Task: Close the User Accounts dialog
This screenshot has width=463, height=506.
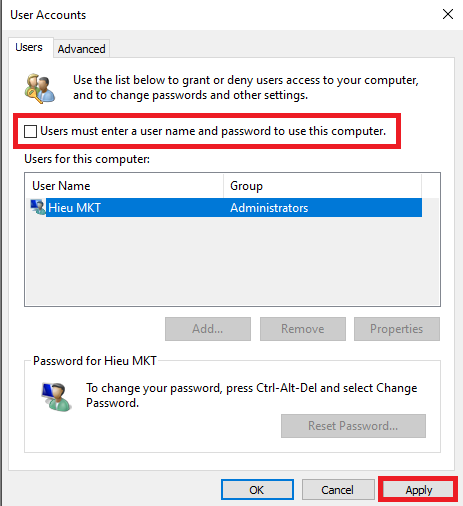Action: click(x=448, y=14)
